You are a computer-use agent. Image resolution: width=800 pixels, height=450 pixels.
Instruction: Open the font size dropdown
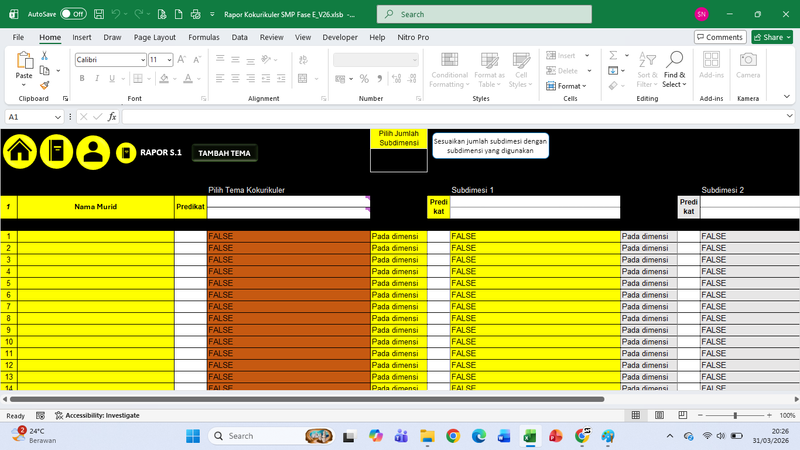point(168,60)
